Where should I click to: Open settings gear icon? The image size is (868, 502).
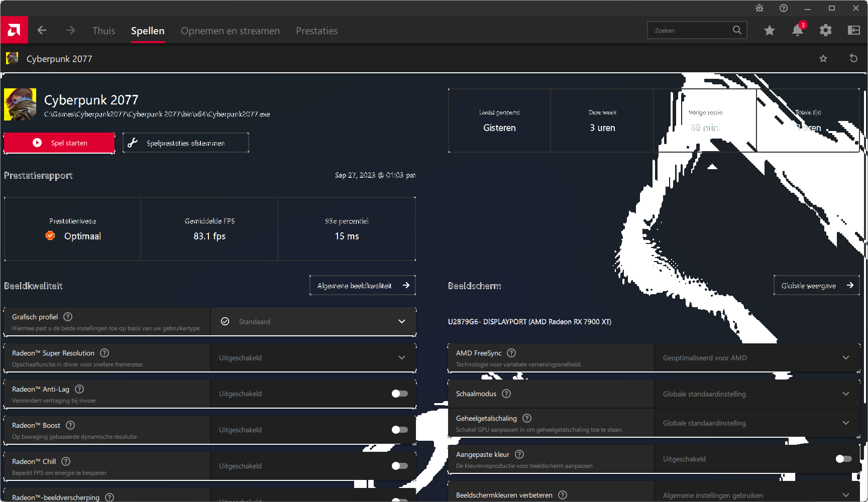(x=826, y=31)
